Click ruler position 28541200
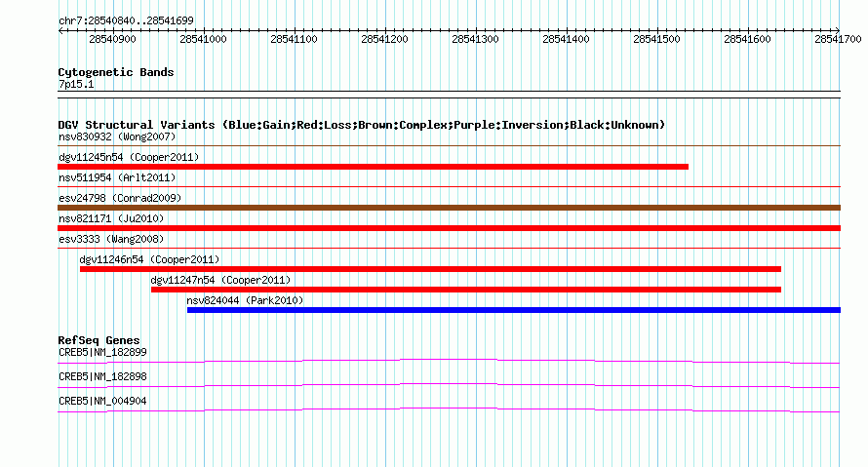The width and height of the screenshot is (868, 467). coord(384,39)
